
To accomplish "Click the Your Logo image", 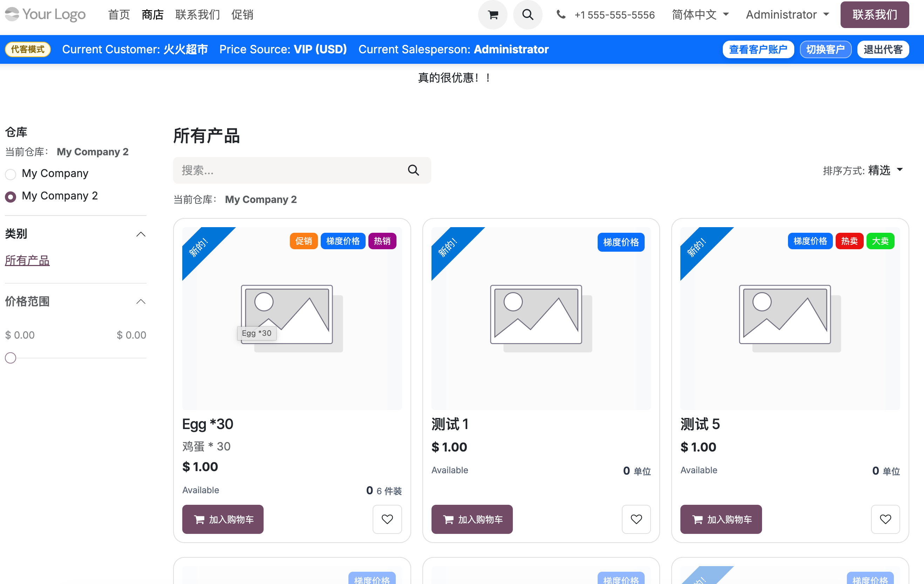I will pyautogui.click(x=45, y=14).
